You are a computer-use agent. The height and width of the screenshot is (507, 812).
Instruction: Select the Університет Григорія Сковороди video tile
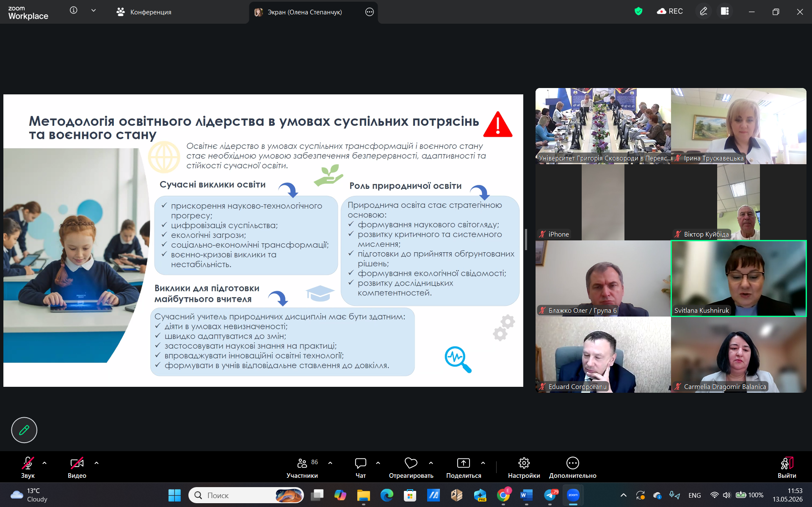click(x=603, y=126)
